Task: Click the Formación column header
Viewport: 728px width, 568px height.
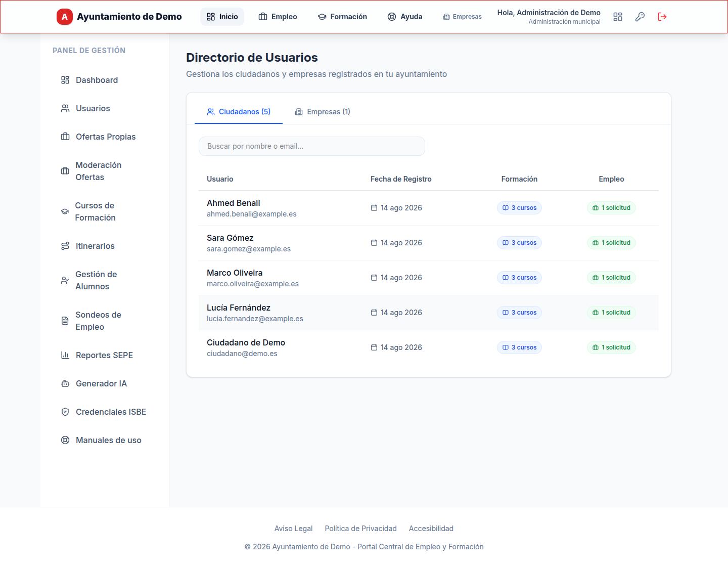Action: point(519,179)
